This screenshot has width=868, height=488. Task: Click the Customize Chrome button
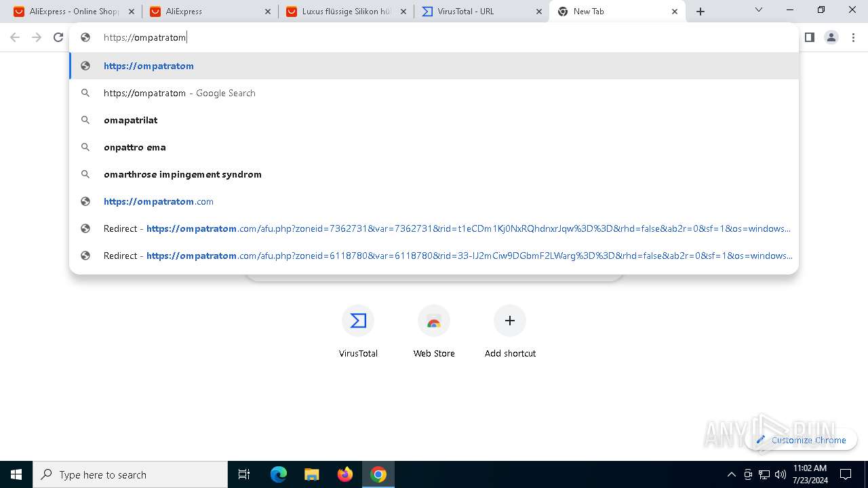(801, 440)
